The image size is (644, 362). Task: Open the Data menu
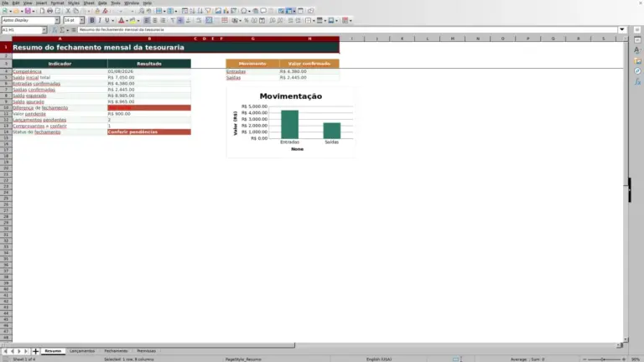coord(102,3)
